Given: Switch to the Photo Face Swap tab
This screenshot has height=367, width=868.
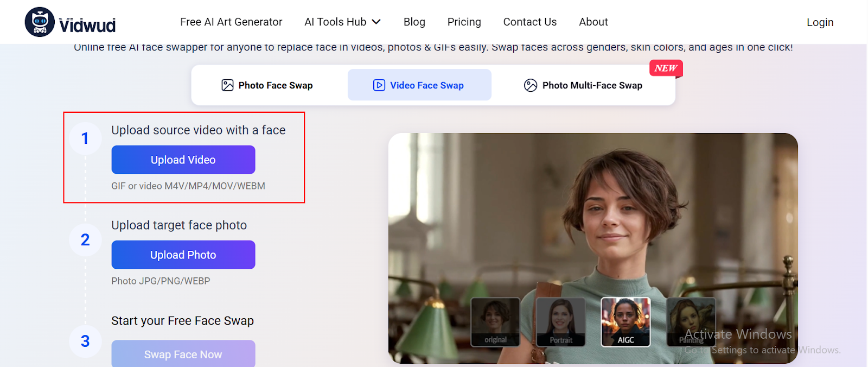Looking at the screenshot, I should [x=267, y=85].
